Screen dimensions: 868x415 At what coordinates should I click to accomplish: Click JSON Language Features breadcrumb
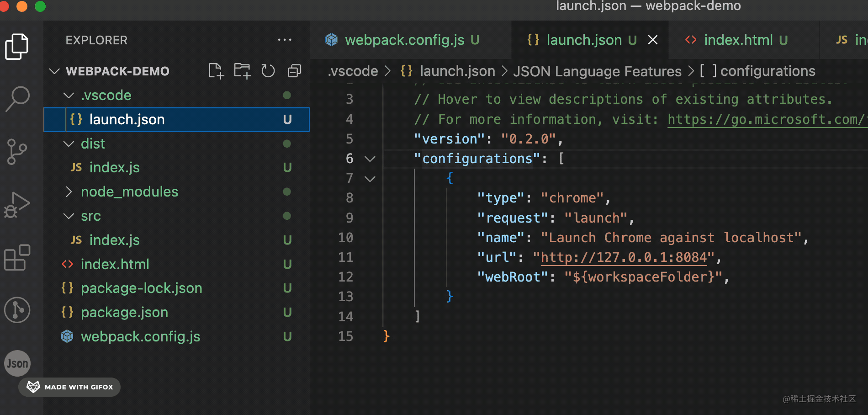pos(597,71)
